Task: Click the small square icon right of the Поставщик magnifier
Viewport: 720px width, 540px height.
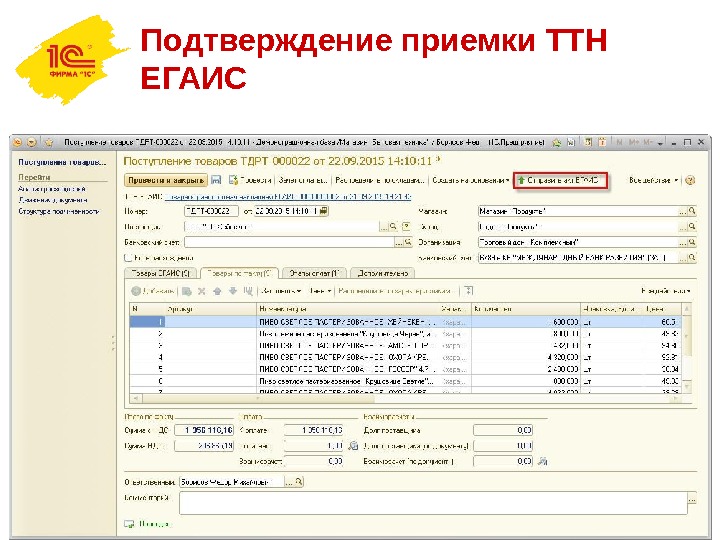Action: [406, 227]
